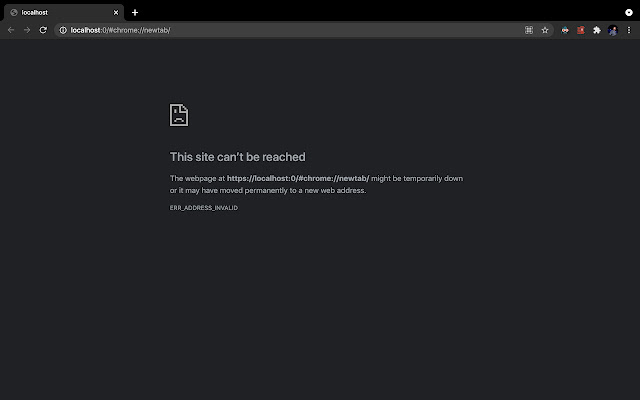Click the ERR_ADDRESS_INVALID error code text

(204, 208)
